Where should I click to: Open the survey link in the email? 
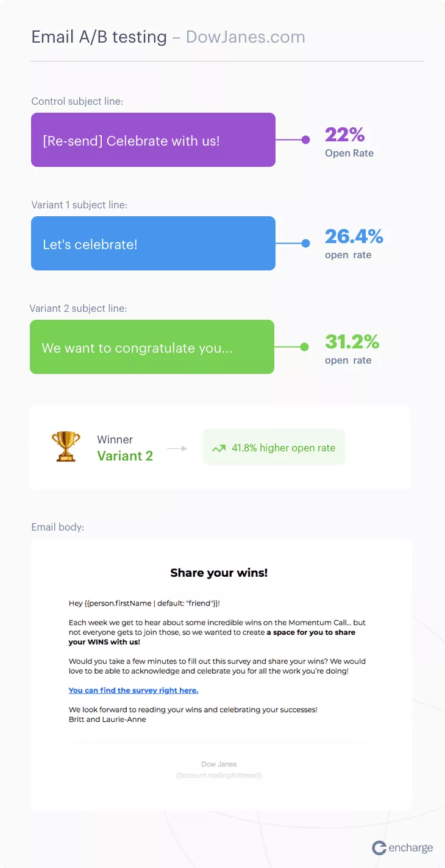(133, 690)
